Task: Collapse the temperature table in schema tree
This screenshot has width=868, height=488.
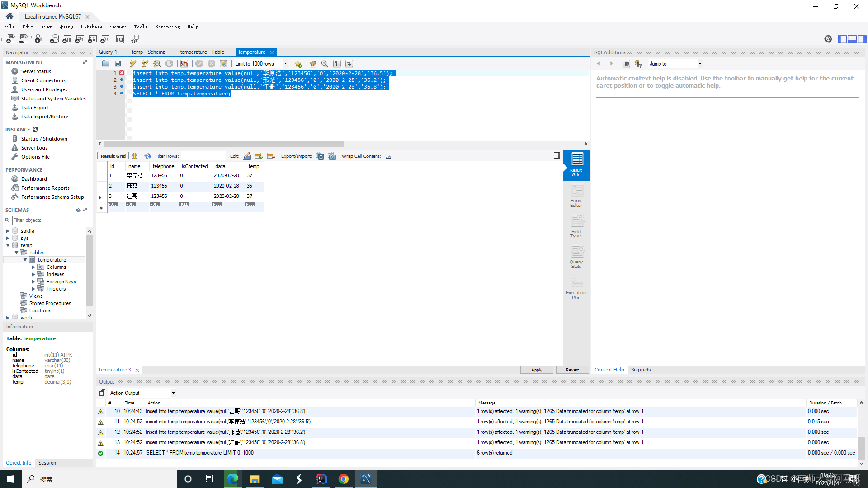Action: (x=26, y=259)
